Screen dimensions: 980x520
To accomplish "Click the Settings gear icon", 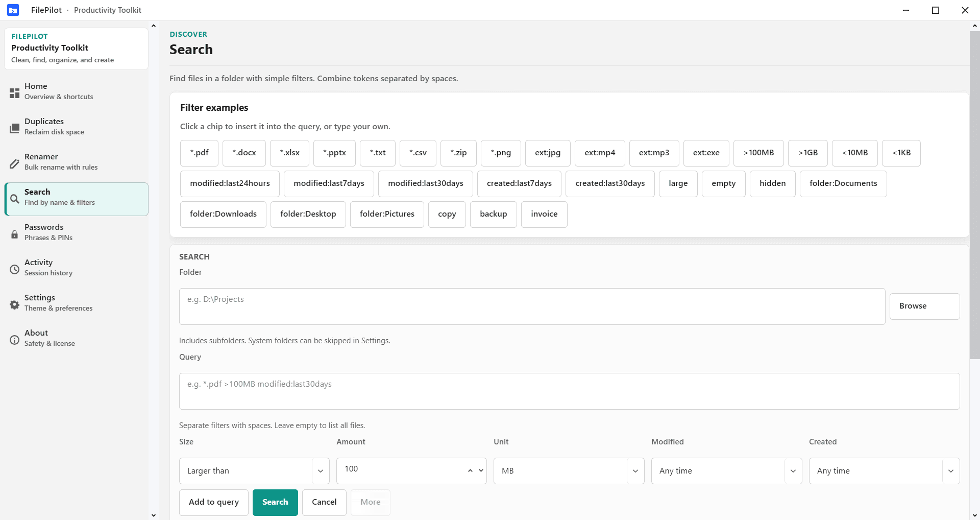I will [x=14, y=304].
